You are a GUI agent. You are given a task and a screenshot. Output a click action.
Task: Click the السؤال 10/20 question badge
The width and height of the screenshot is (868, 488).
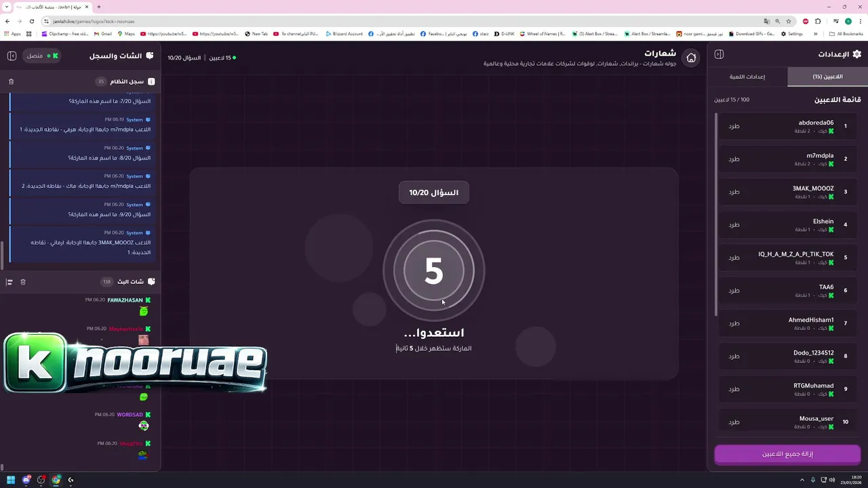pyautogui.click(x=434, y=192)
